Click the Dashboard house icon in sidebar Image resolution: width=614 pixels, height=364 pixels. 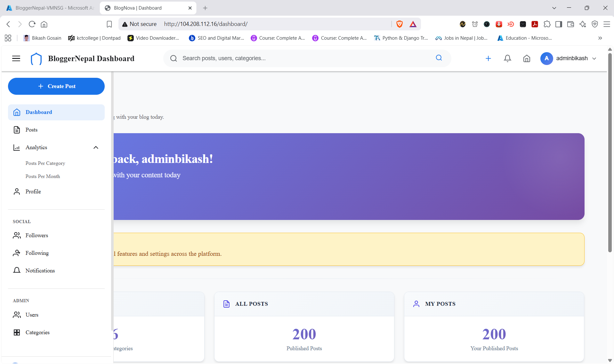[17, 112]
